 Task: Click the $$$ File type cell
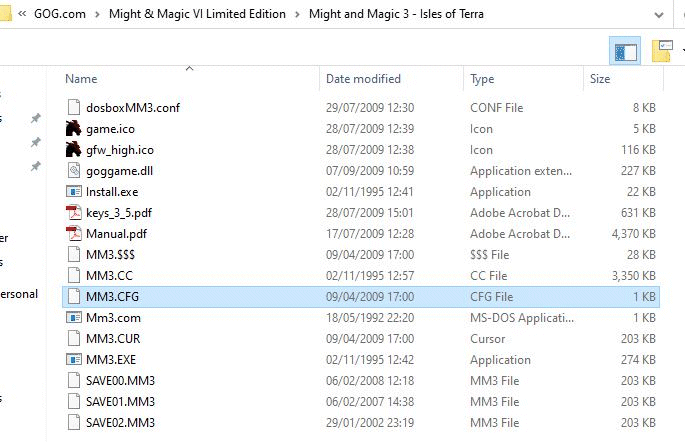click(490, 254)
